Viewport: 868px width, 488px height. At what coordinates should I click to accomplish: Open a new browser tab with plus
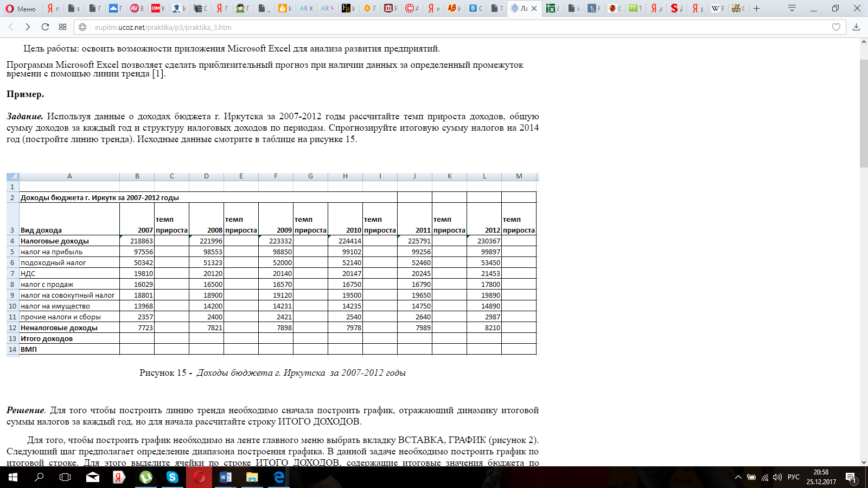click(x=757, y=8)
